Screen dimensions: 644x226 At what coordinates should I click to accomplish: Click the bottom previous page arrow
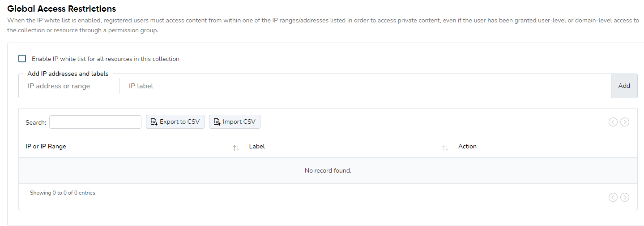(x=613, y=197)
